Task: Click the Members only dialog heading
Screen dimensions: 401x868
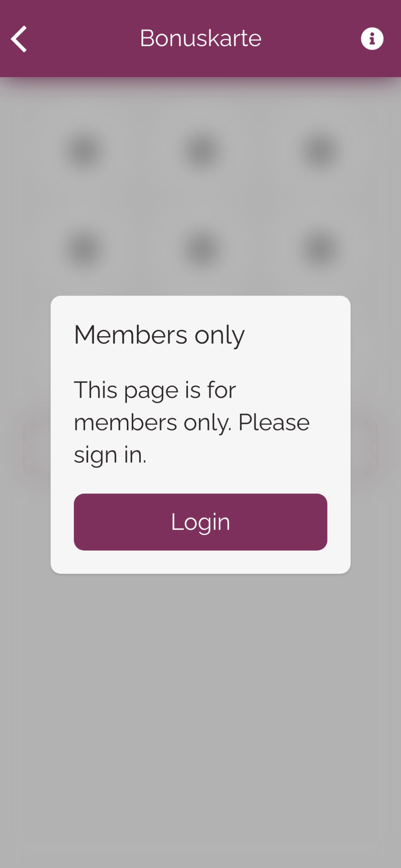Action: pyautogui.click(x=159, y=335)
